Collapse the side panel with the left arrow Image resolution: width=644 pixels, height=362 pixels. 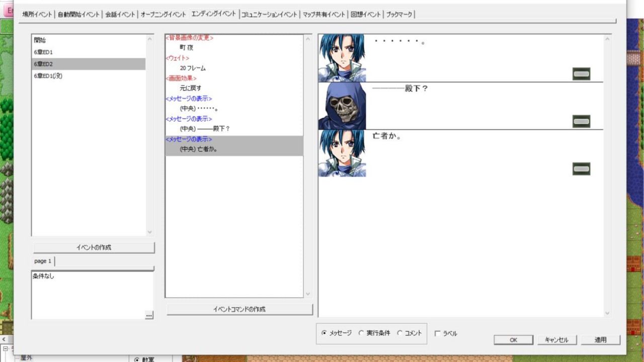tap(3, 340)
